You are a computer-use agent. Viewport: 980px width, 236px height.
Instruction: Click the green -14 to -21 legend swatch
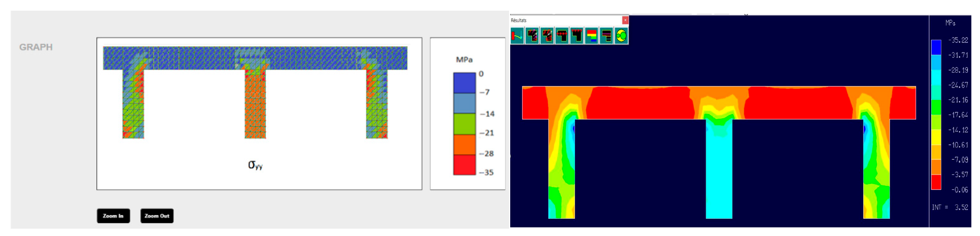point(464,124)
